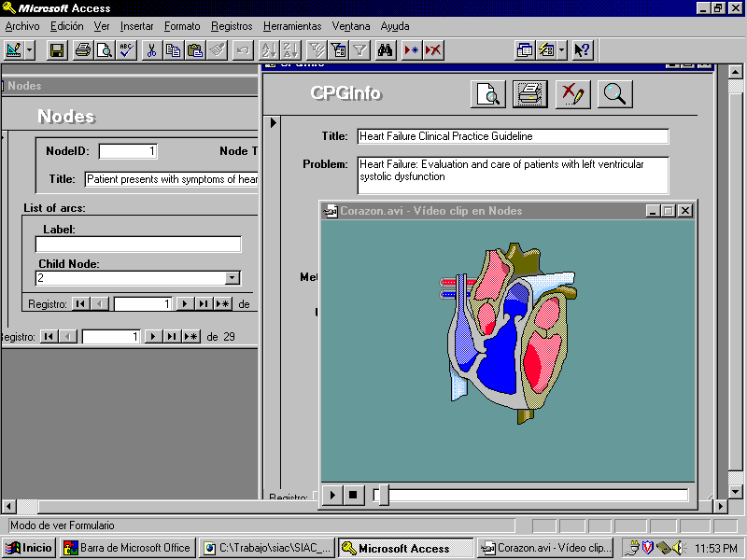Stop the Corazon.avi video playback
Image resolution: width=747 pixels, height=560 pixels.
click(x=353, y=495)
